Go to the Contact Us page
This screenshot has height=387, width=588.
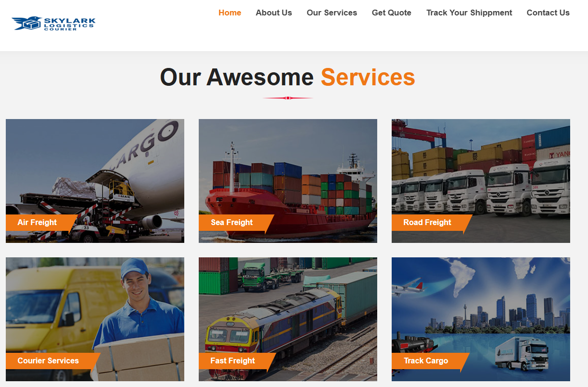(548, 13)
